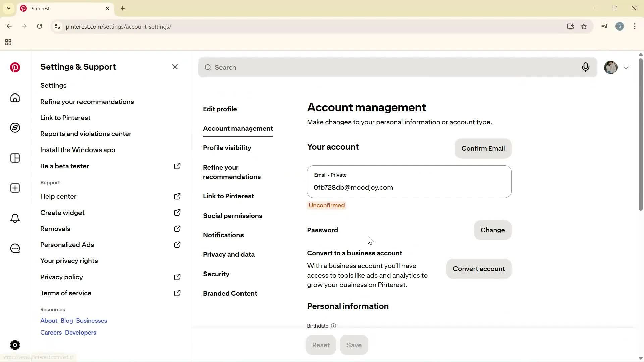This screenshot has width=644, height=362.
Task: Open the tab search dropdown arrow
Action: [x=8, y=8]
